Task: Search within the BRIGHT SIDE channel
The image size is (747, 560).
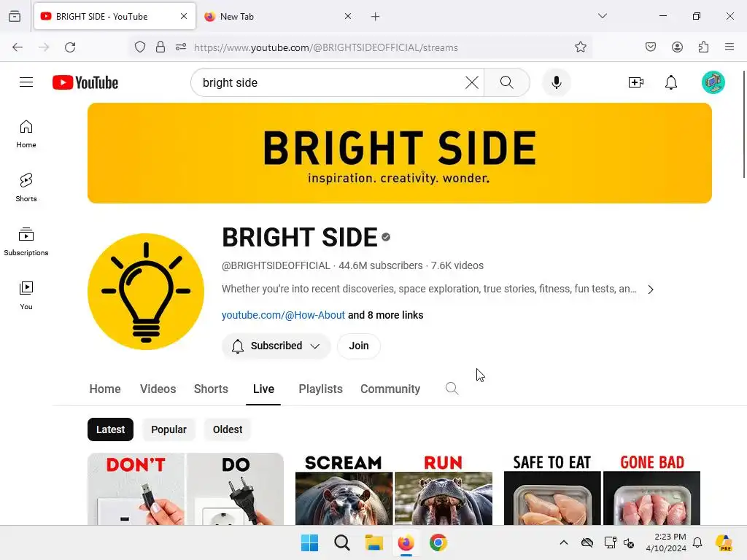Action: point(452,389)
